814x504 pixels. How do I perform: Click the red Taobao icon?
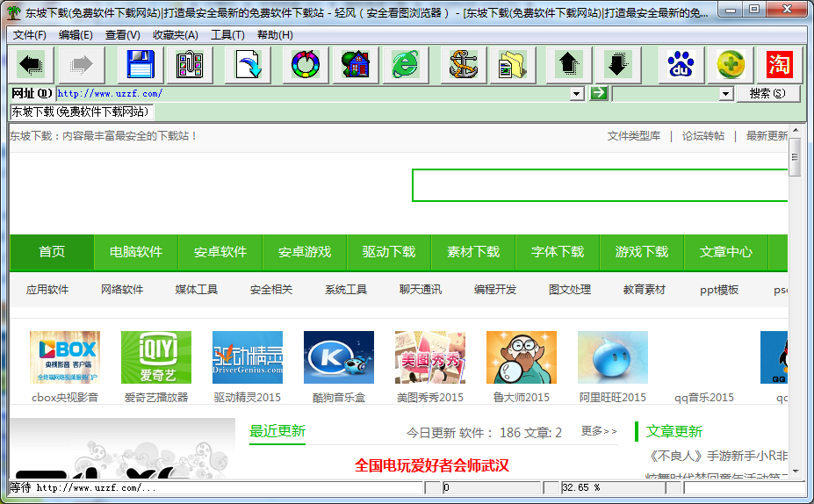coord(779,65)
